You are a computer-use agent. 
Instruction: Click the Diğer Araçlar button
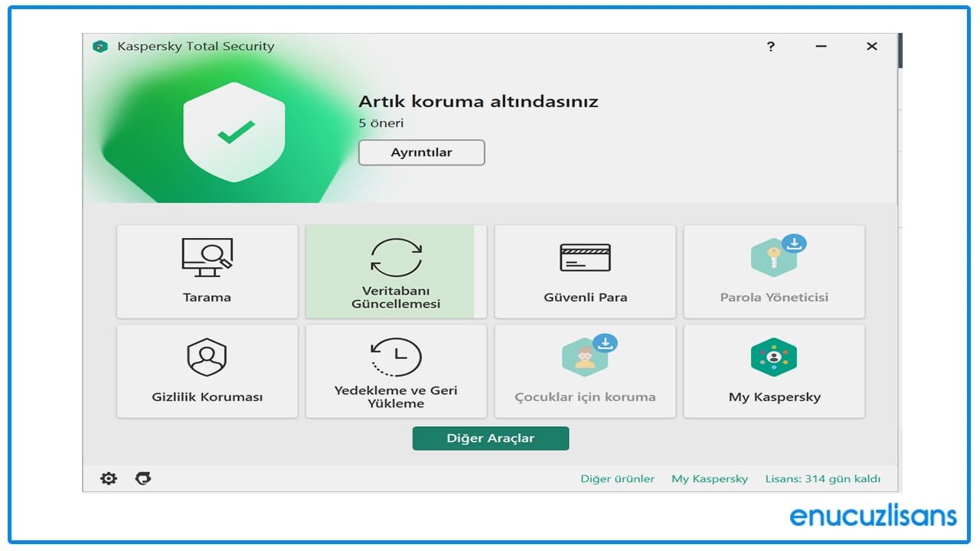(x=491, y=439)
